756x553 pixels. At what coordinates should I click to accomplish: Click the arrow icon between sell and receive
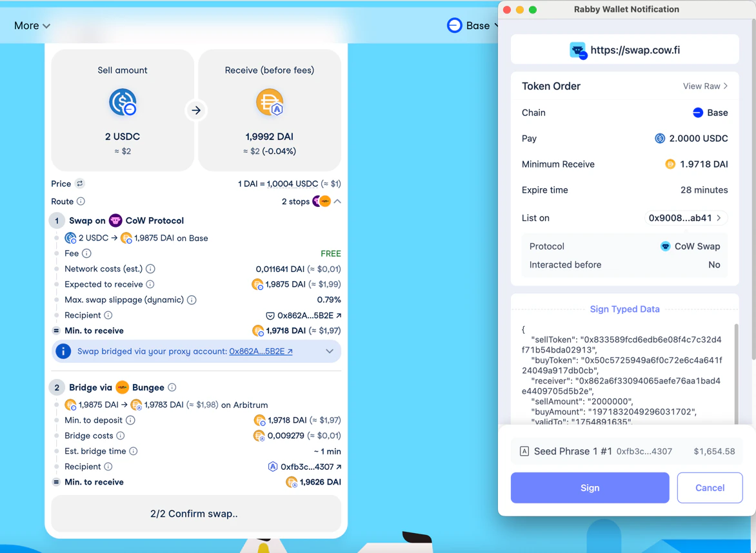[x=195, y=110]
